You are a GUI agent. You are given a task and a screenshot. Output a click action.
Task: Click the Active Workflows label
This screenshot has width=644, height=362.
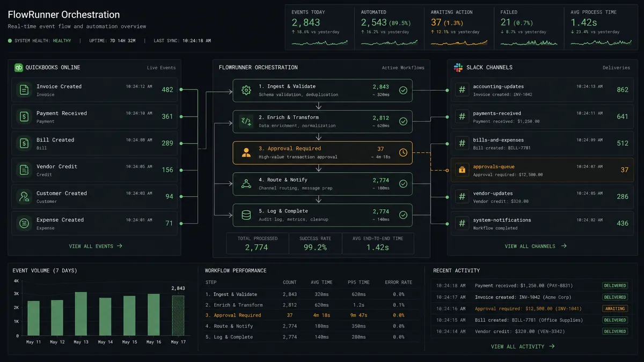tap(402, 68)
